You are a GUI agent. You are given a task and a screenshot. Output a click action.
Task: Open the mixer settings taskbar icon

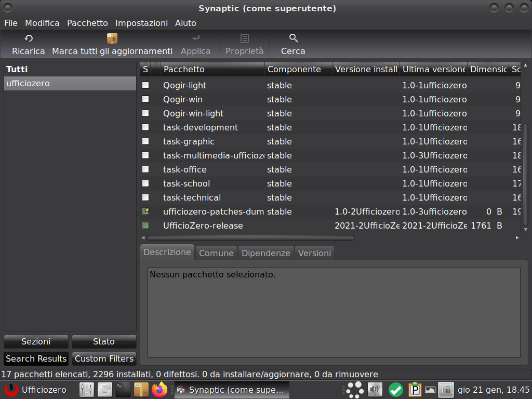click(87, 390)
